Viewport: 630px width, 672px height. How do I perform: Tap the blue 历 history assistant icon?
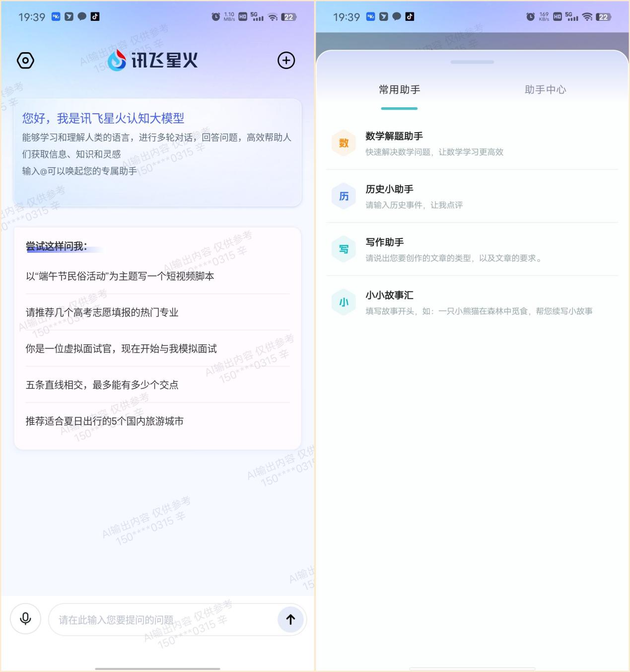pyautogui.click(x=344, y=196)
